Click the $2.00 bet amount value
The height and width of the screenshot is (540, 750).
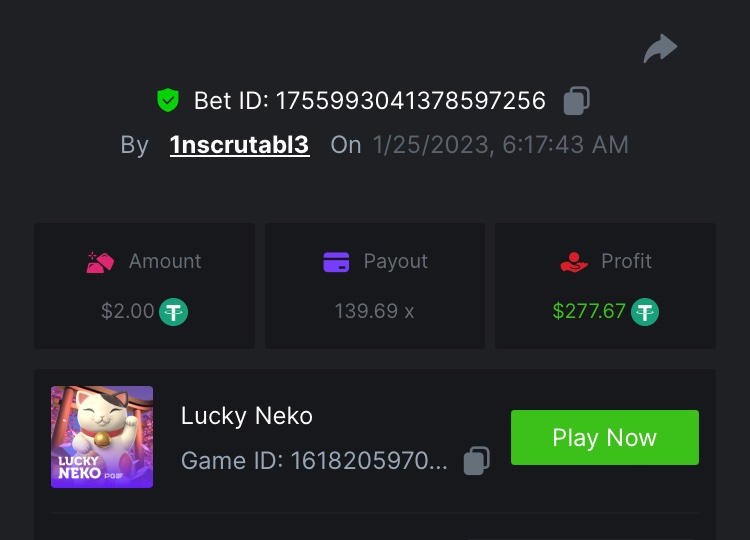click(128, 311)
